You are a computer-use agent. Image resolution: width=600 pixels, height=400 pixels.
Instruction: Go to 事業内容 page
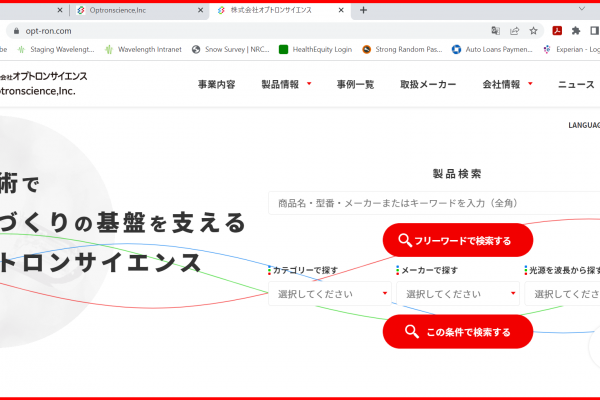[x=216, y=84]
